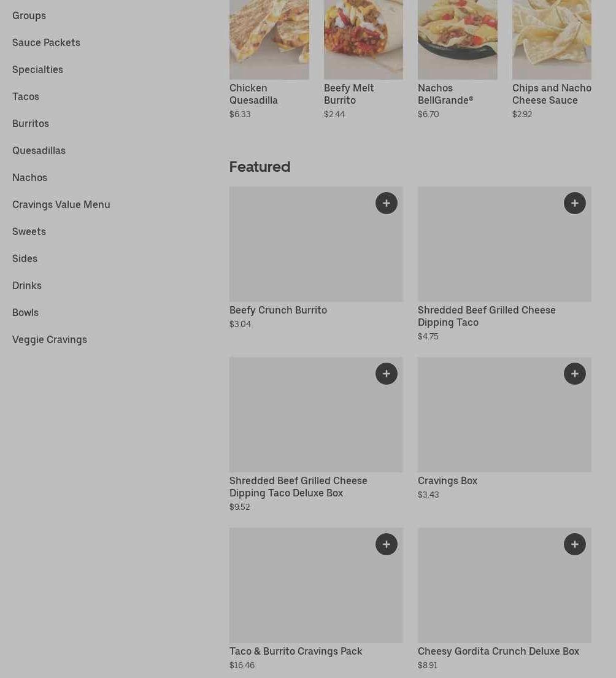
Task: Open the Drinks category
Action: pos(27,285)
